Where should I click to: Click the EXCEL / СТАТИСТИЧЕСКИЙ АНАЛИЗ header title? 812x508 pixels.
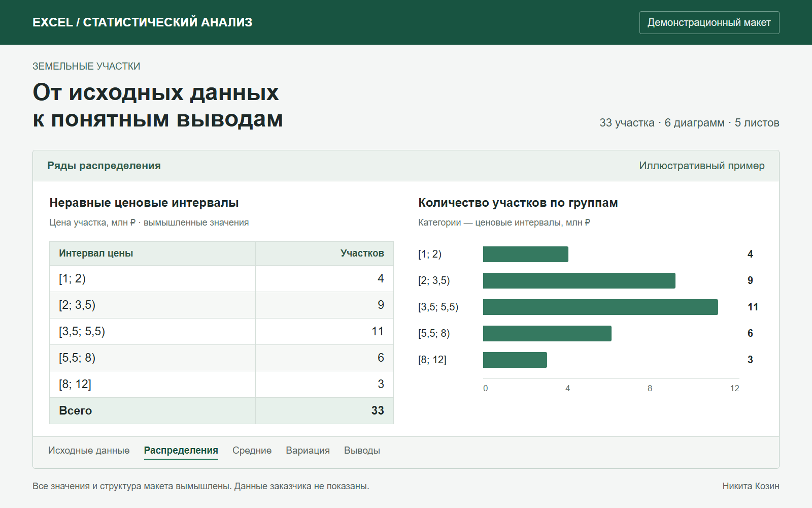click(142, 22)
